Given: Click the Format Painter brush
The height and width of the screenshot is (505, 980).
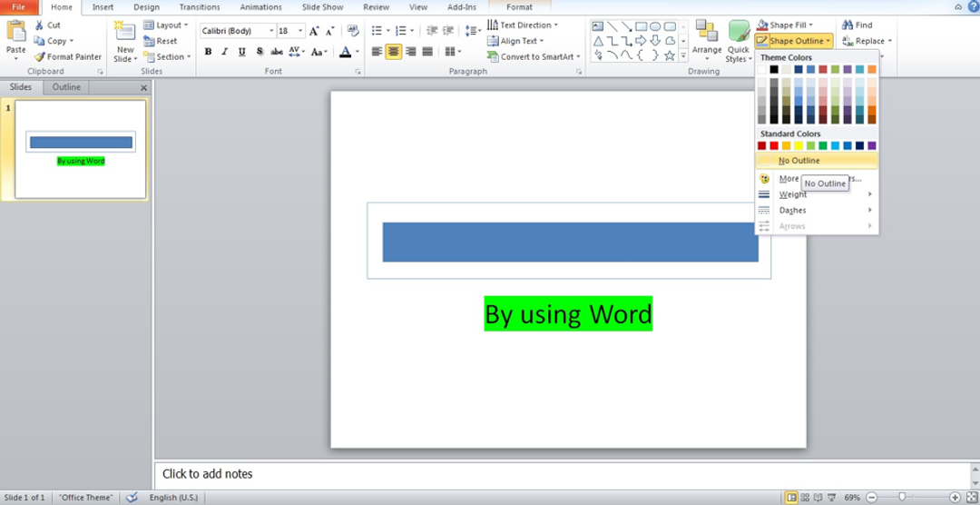Looking at the screenshot, I should point(39,56).
